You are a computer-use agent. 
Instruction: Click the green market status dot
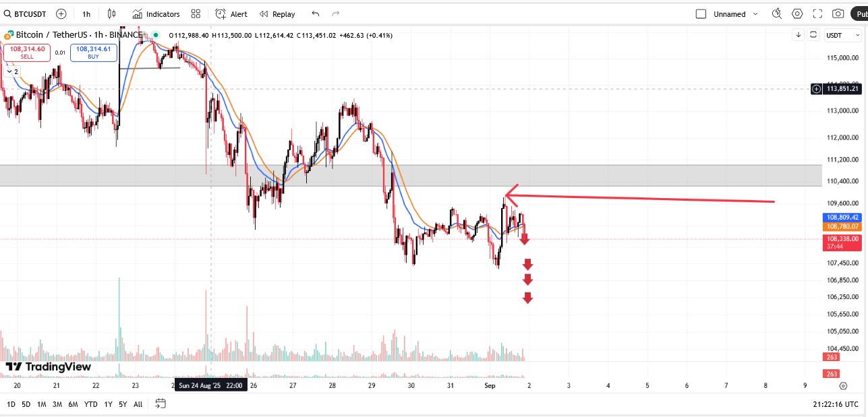click(x=156, y=35)
